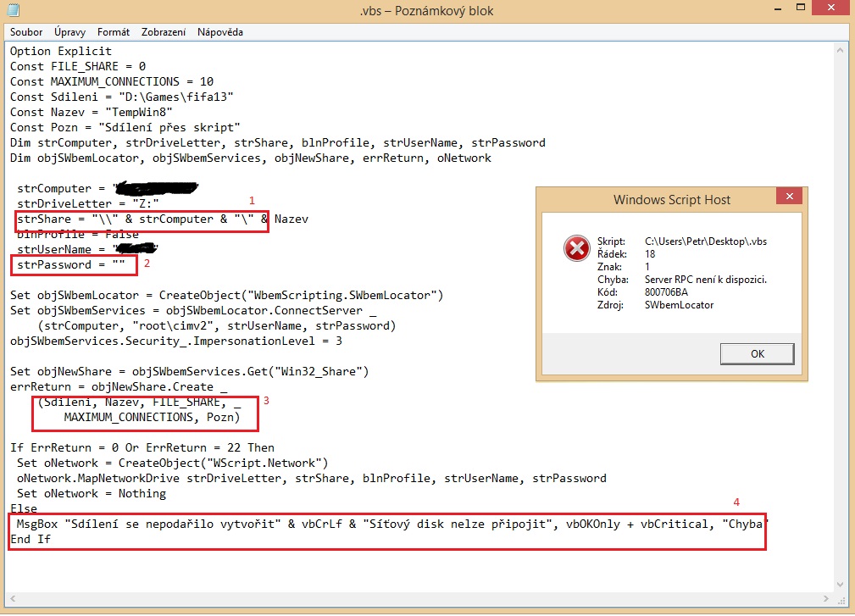Click error code 800706BA in dialog

point(666,292)
